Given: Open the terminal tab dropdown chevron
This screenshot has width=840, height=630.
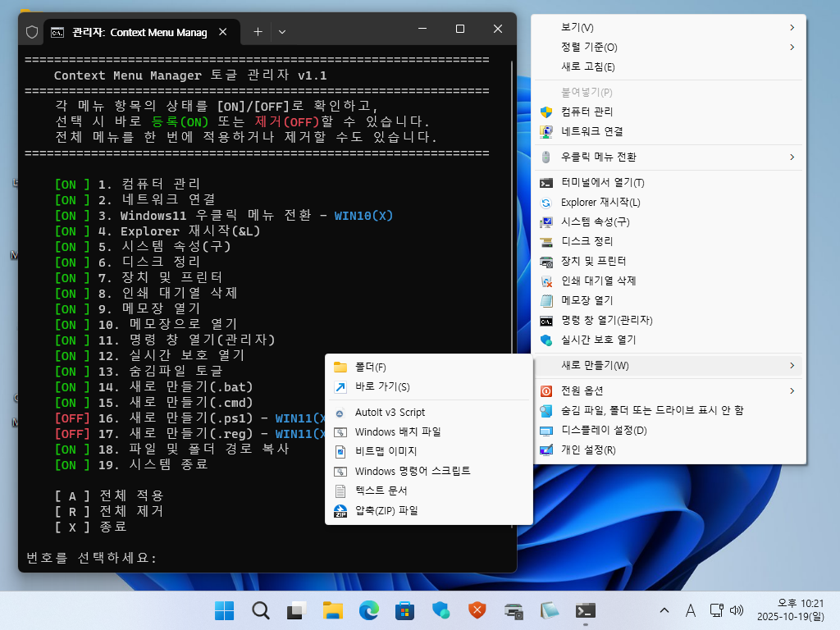Looking at the screenshot, I should [282, 32].
